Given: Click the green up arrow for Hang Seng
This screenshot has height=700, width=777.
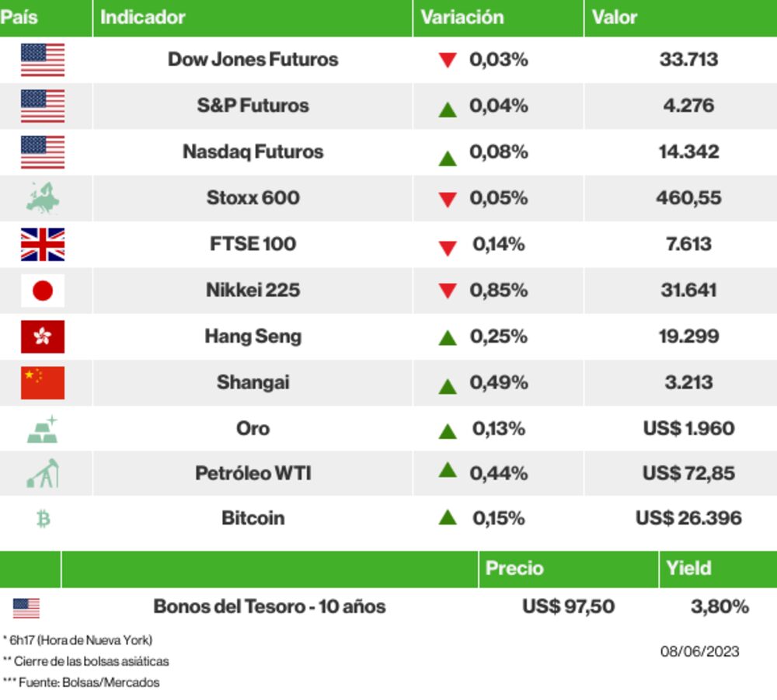Looking at the screenshot, I should tap(447, 337).
